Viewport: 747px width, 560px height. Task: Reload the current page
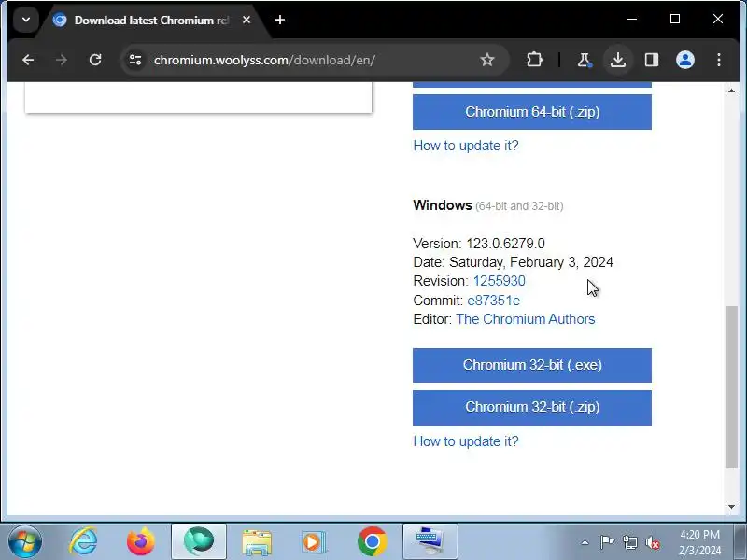tap(95, 60)
